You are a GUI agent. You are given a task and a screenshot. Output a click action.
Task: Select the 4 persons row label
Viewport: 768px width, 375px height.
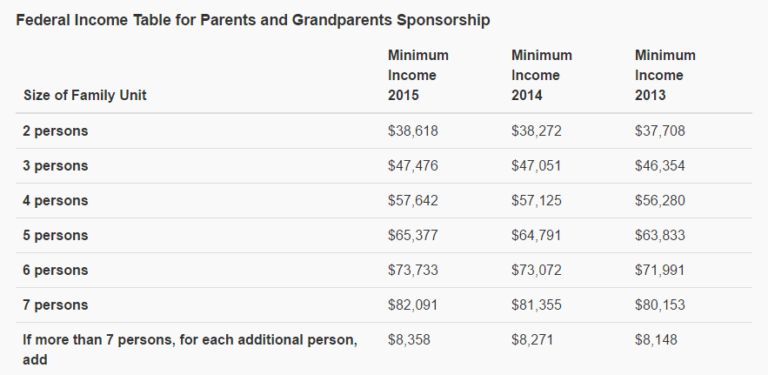click(55, 201)
